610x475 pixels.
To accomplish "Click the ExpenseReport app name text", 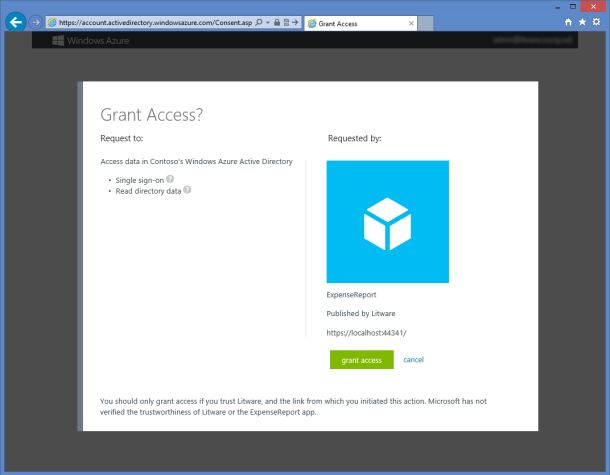I will [x=351, y=295].
